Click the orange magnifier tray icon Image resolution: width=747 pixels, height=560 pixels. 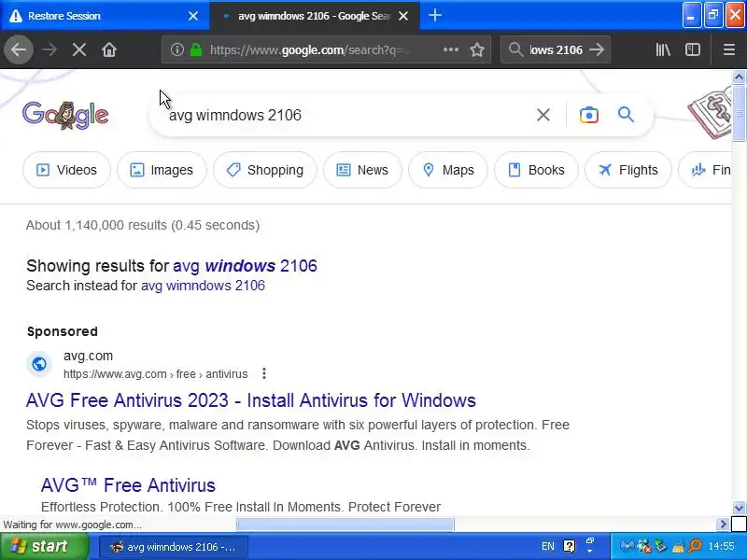coord(695,546)
